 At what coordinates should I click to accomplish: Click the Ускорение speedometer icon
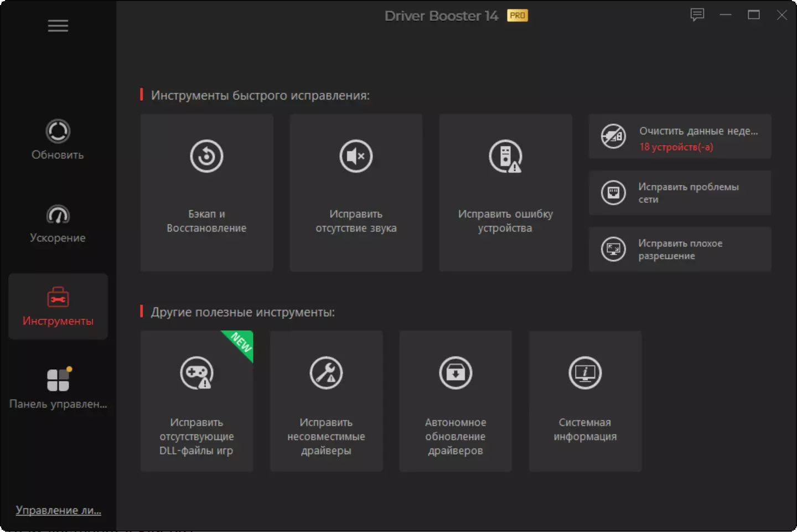point(58,215)
